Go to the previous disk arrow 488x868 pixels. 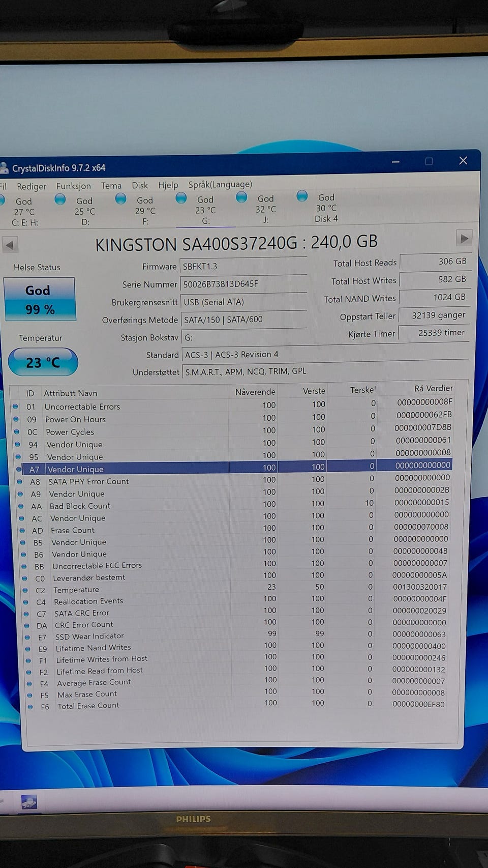10,245
